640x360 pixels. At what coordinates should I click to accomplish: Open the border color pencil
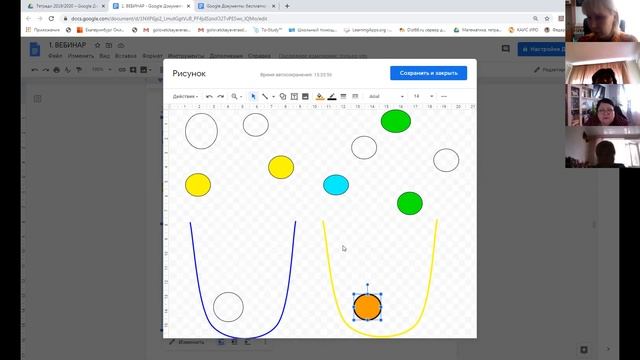click(332, 96)
